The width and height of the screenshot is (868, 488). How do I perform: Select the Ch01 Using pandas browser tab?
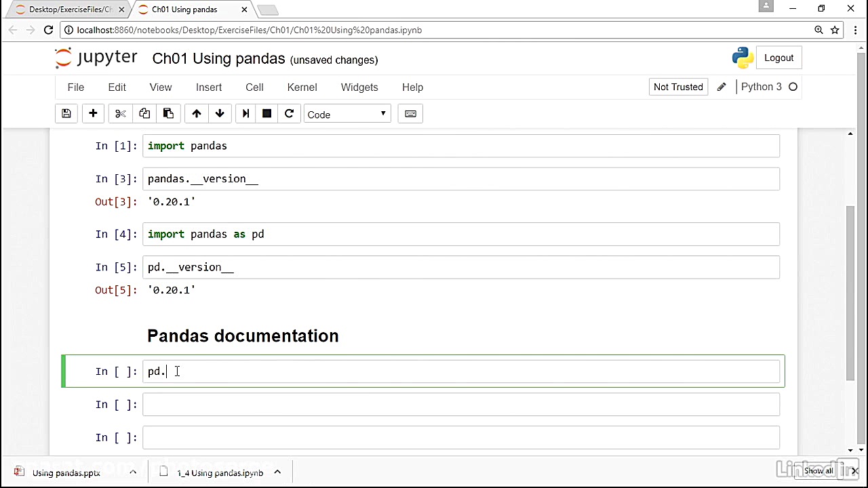pos(193,9)
